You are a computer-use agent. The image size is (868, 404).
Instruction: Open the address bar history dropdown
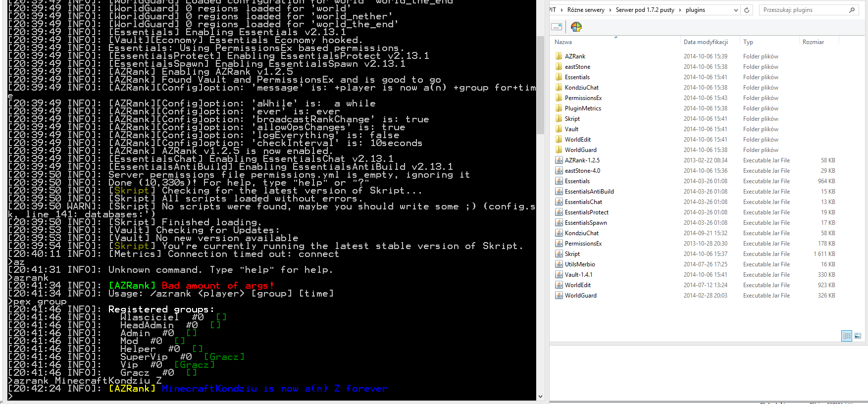click(735, 10)
